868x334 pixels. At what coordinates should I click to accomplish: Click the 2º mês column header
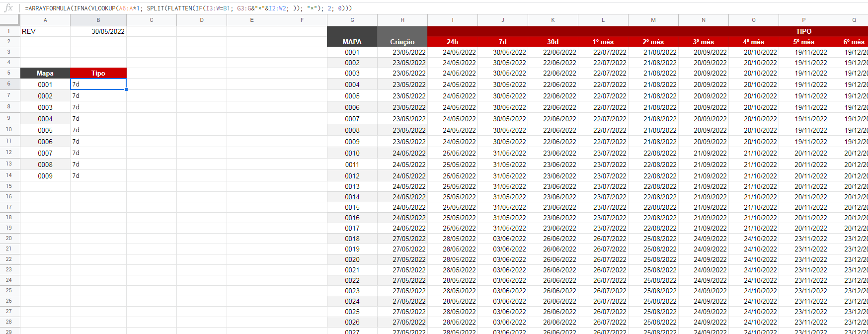tap(653, 42)
